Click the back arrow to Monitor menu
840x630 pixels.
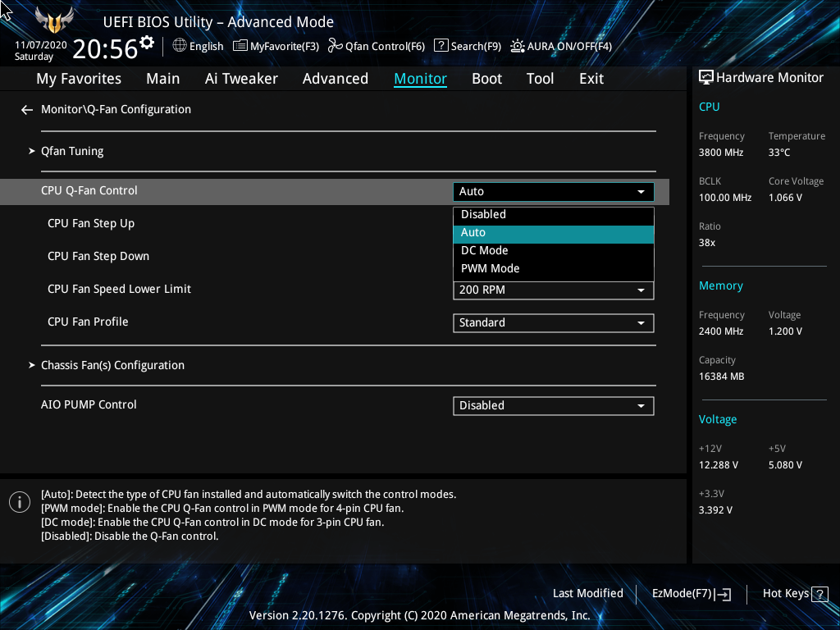[27, 110]
